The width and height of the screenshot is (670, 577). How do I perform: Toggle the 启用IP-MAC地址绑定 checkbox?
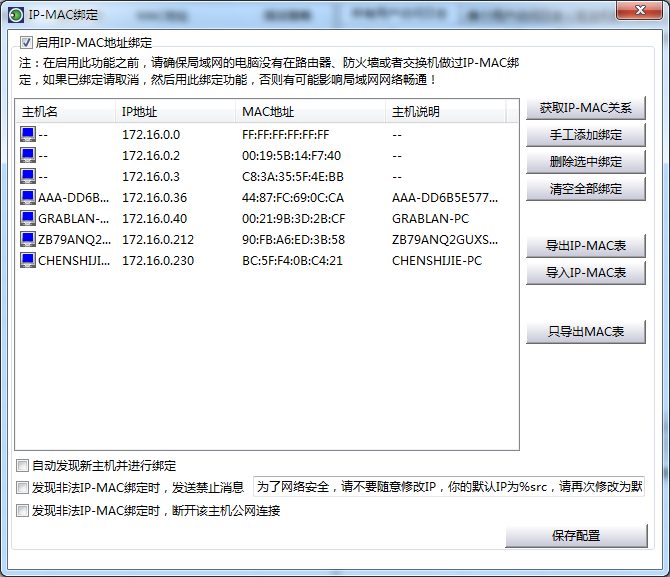26,43
